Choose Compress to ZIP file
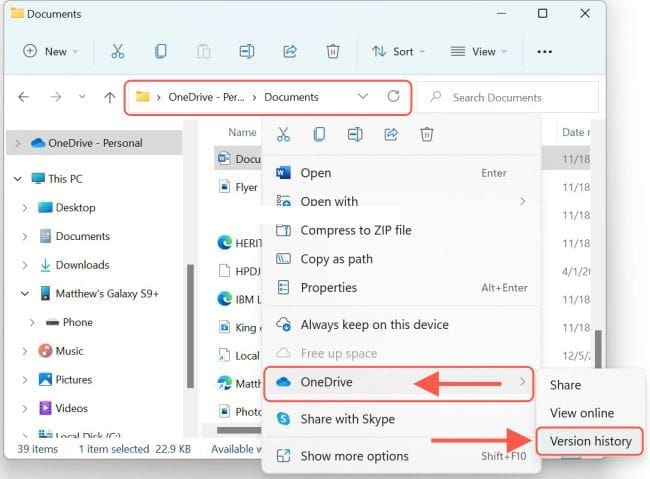Viewport: 650px width, 479px height. click(x=355, y=230)
